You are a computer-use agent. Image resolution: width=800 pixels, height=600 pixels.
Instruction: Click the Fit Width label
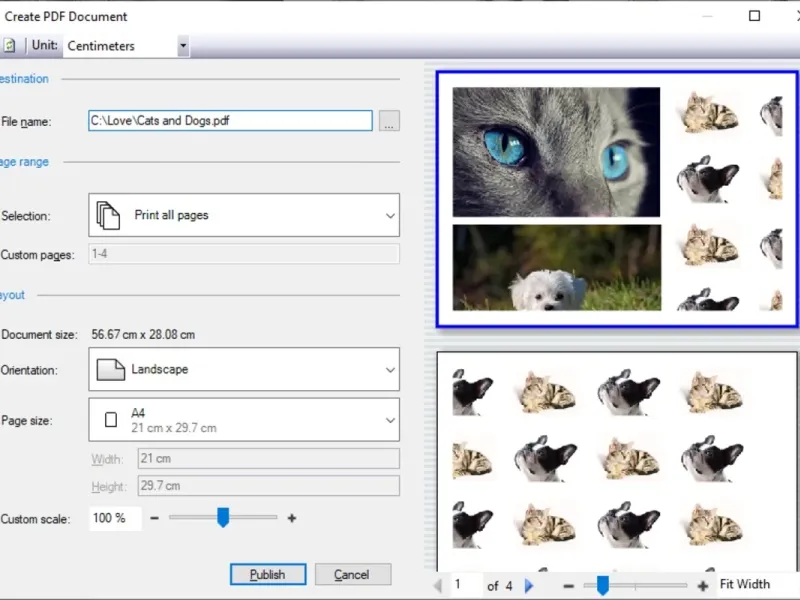[x=744, y=584]
